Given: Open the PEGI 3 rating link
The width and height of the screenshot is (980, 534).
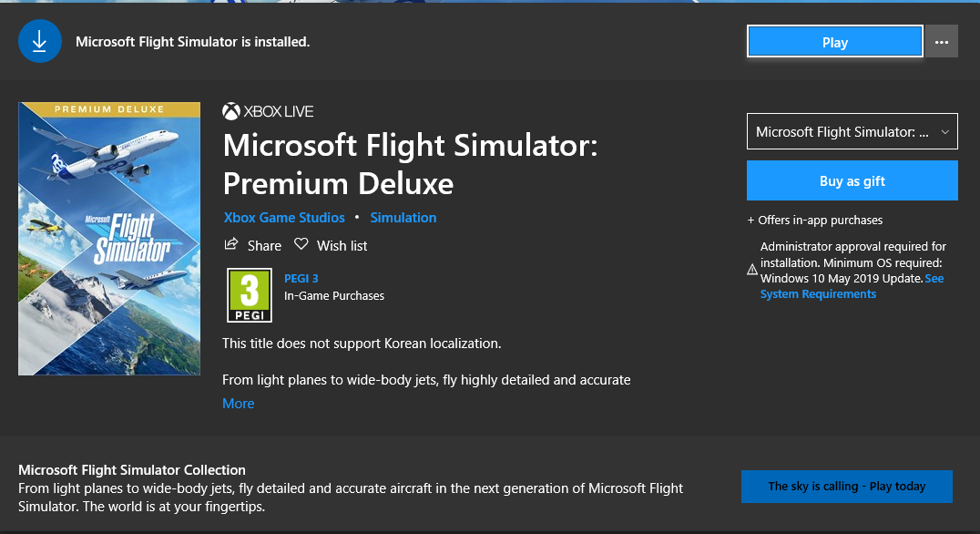Looking at the screenshot, I should [x=301, y=279].
